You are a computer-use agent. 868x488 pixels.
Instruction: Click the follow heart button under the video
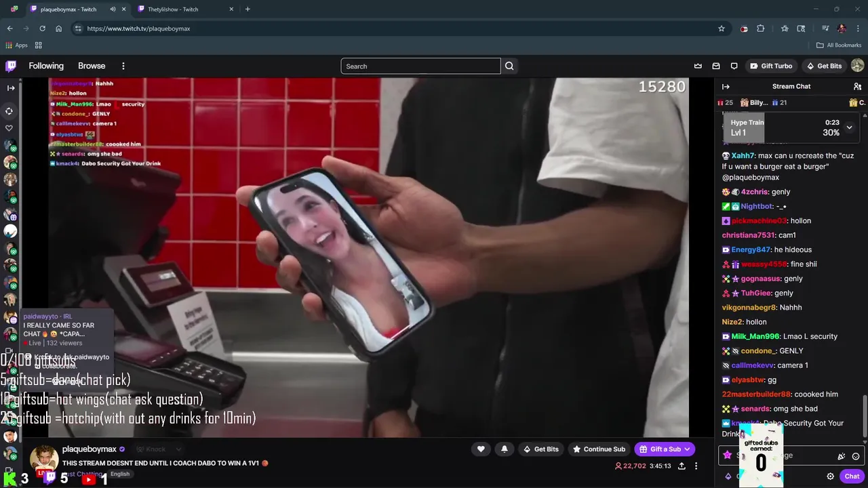tap(481, 449)
